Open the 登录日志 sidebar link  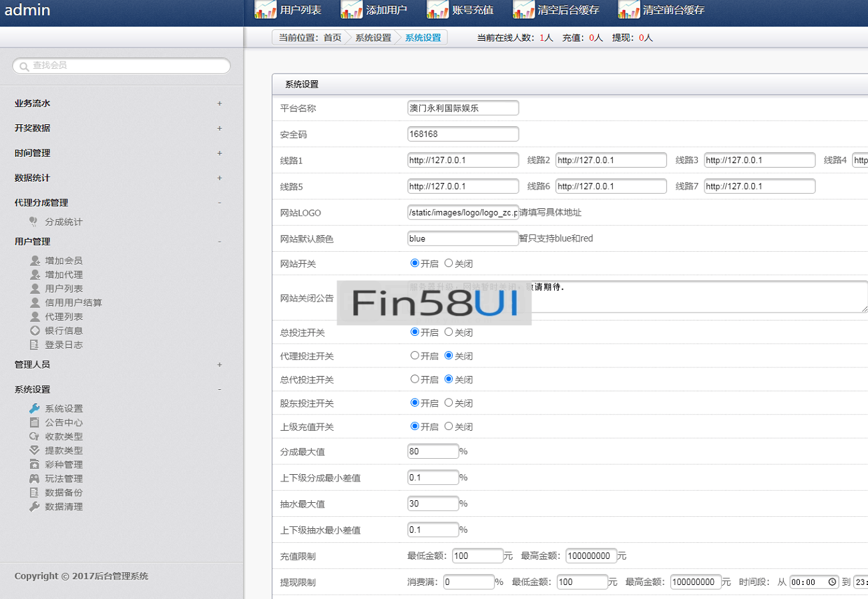64,345
